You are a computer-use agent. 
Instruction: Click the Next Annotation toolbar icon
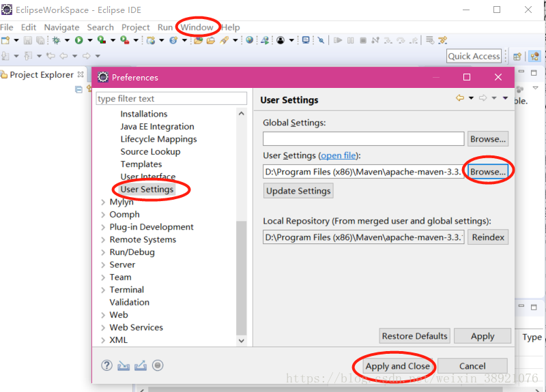point(5,56)
